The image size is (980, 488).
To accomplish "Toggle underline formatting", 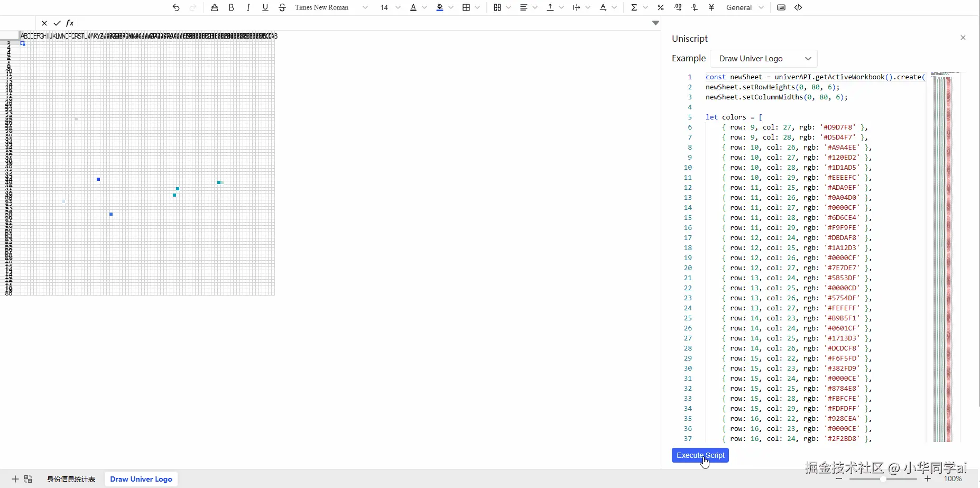I will pos(265,7).
